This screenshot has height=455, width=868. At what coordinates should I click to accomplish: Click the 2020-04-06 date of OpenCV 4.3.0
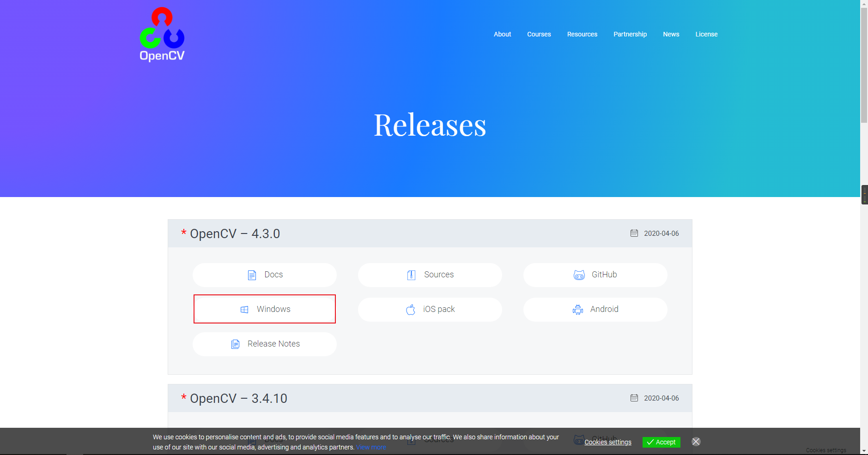pyautogui.click(x=662, y=233)
